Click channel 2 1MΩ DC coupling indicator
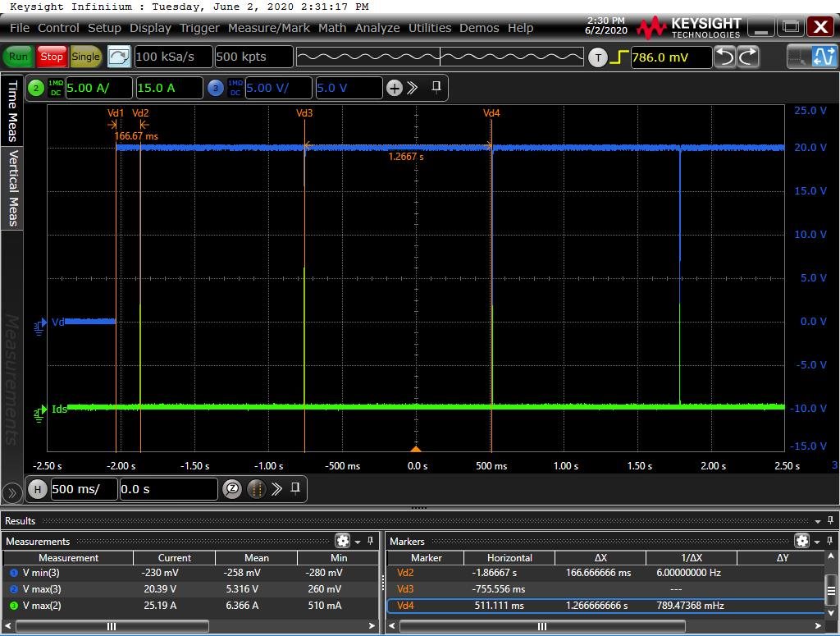 pyautogui.click(x=56, y=88)
